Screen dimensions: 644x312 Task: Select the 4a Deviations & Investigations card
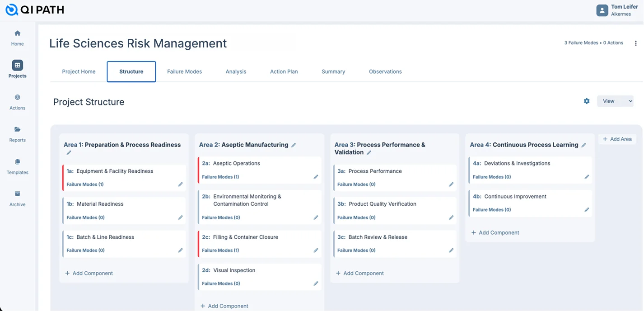click(530, 170)
